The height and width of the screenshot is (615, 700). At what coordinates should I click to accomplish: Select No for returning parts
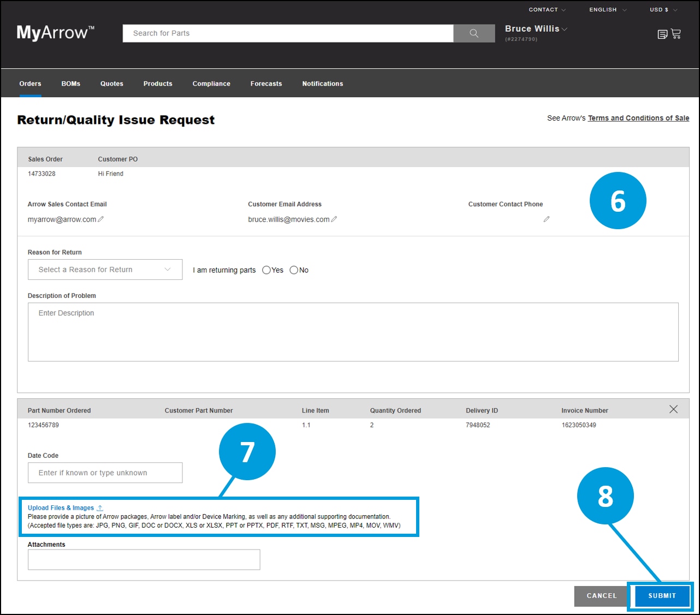[294, 270]
